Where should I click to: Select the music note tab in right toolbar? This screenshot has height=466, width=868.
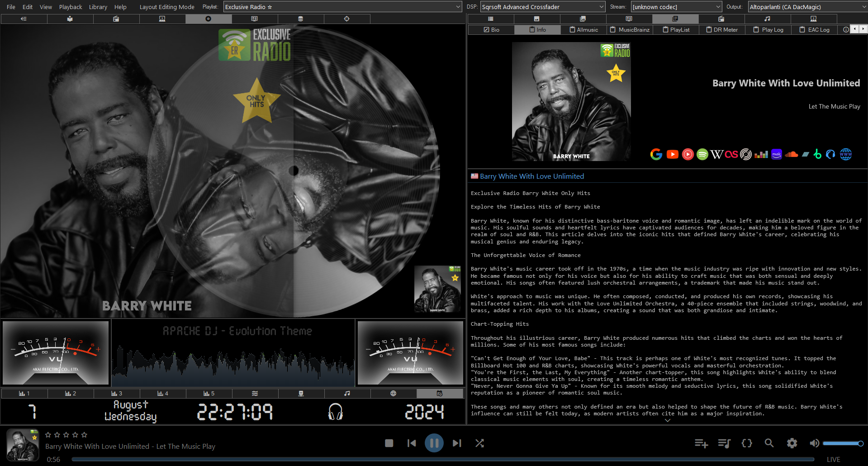click(x=767, y=19)
